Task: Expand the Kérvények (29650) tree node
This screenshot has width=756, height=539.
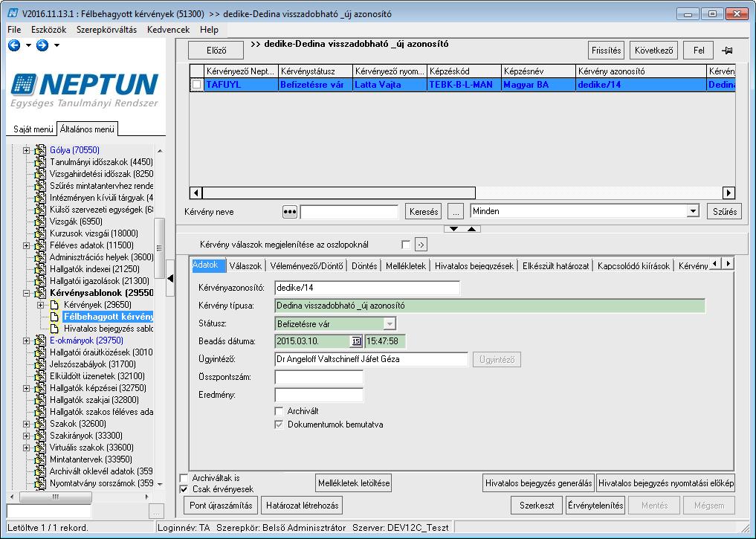Action: click(41, 305)
